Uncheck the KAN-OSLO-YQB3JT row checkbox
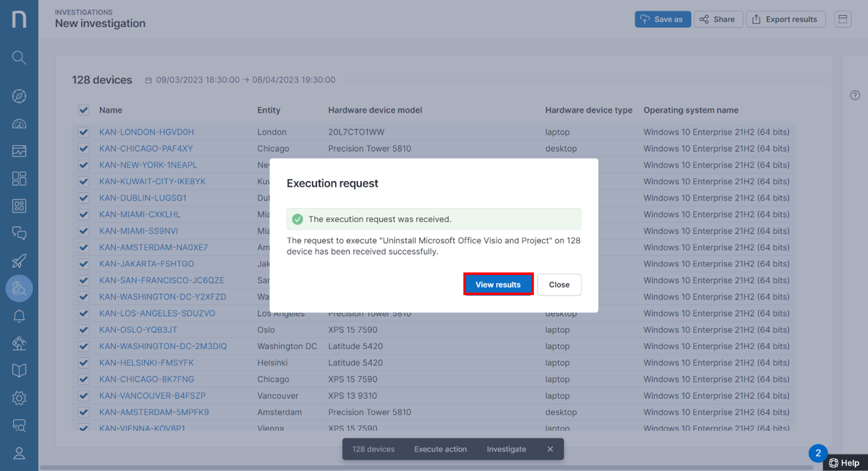This screenshot has height=471, width=868. tap(84, 330)
